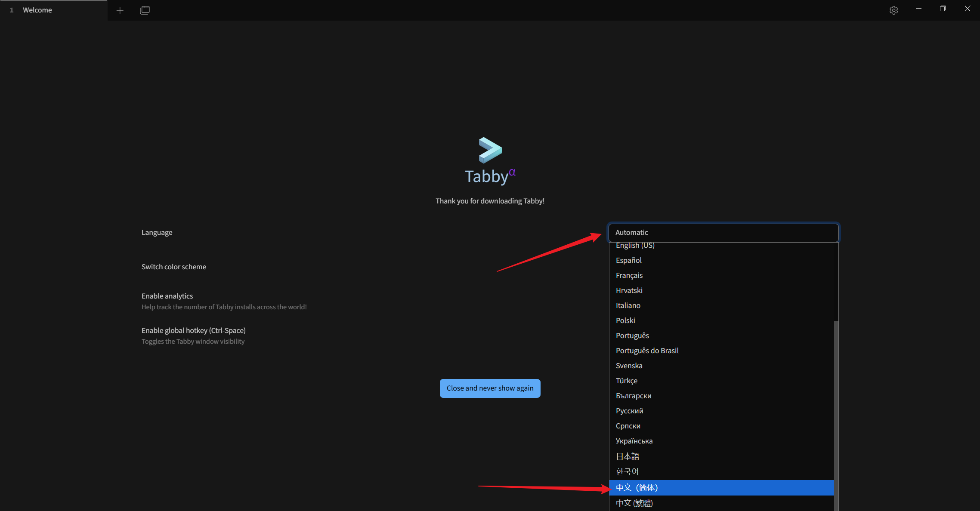Click the language list scrollbar thumb

click(x=836, y=416)
